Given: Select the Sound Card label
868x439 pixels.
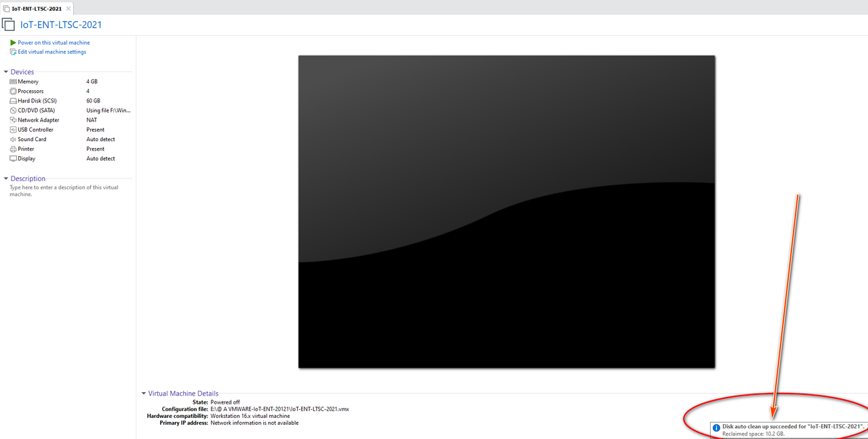Looking at the screenshot, I should tap(32, 139).
